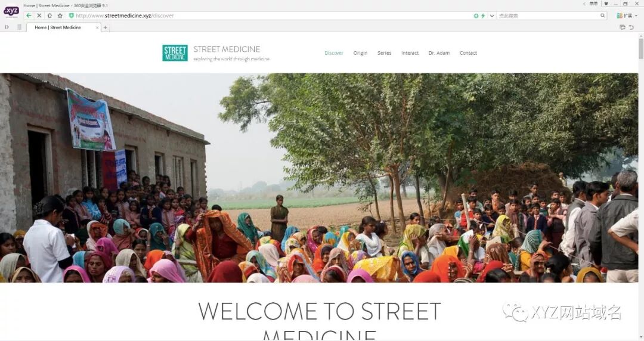Click the Street Medicine logo
The width and height of the screenshot is (644, 341).
click(175, 53)
